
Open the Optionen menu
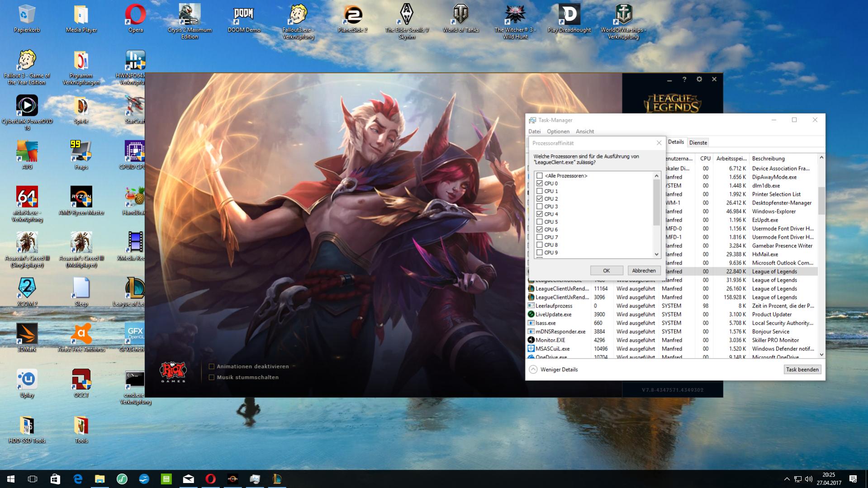click(558, 131)
